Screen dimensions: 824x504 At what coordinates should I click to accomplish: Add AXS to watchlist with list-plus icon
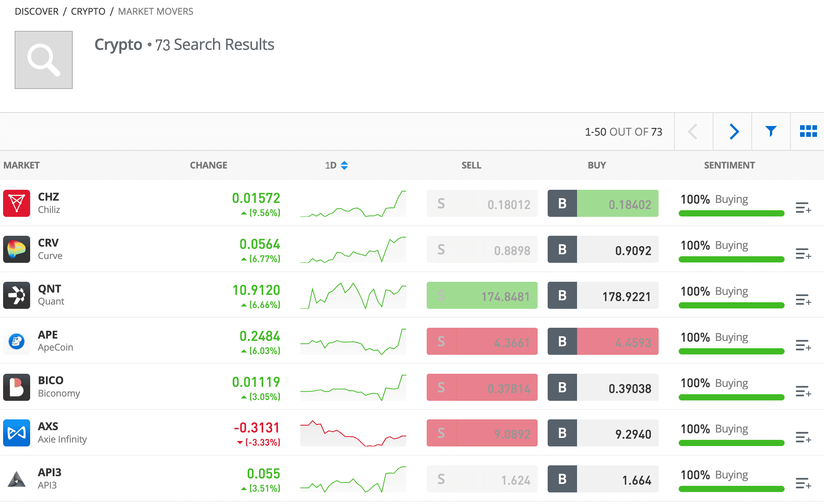[803, 437]
